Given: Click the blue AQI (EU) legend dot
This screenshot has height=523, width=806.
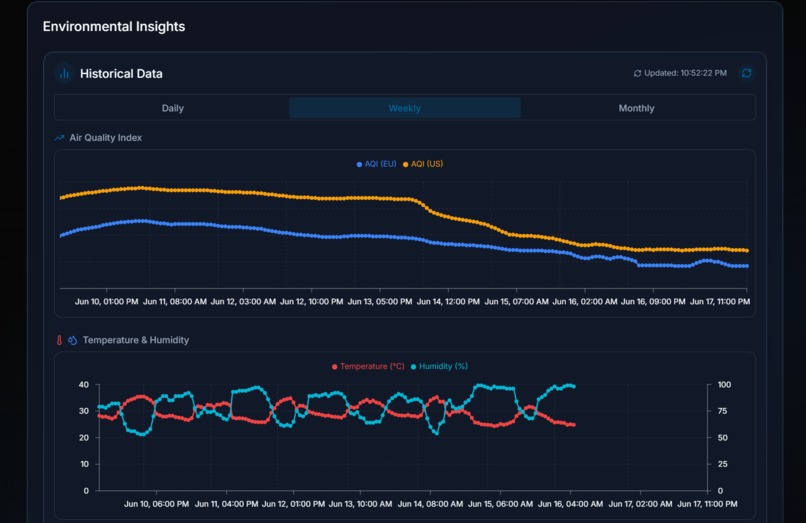Looking at the screenshot, I should [x=359, y=165].
